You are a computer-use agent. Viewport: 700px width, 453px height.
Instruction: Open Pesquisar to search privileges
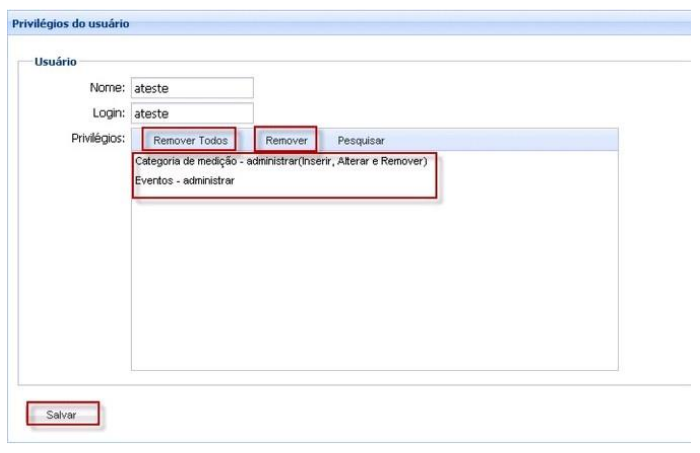coord(361,140)
